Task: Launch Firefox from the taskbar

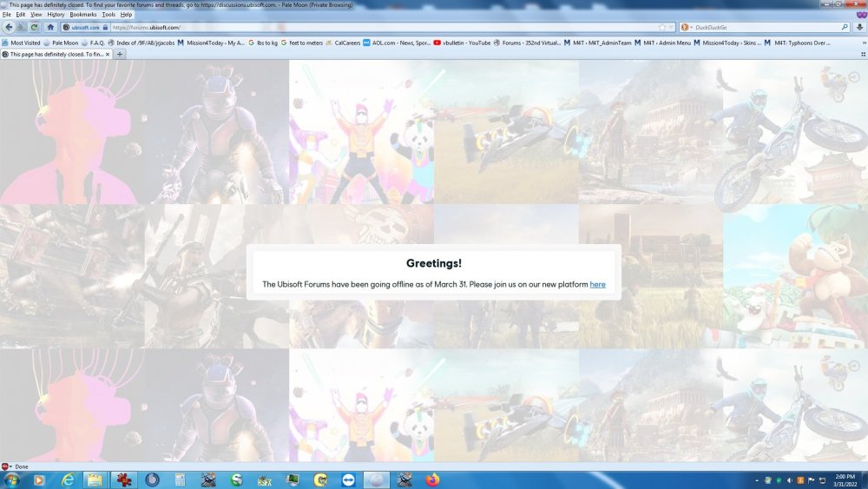Action: (x=432, y=480)
